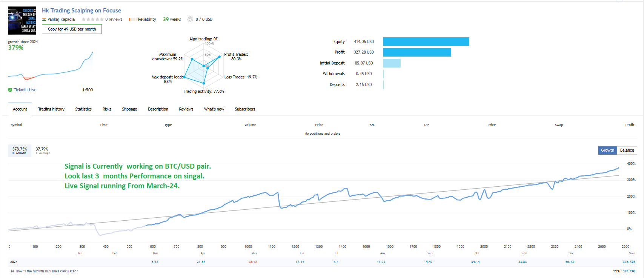Click the signal avatar thumbnail image
The image size is (644, 278).
pyautogui.click(x=22, y=20)
